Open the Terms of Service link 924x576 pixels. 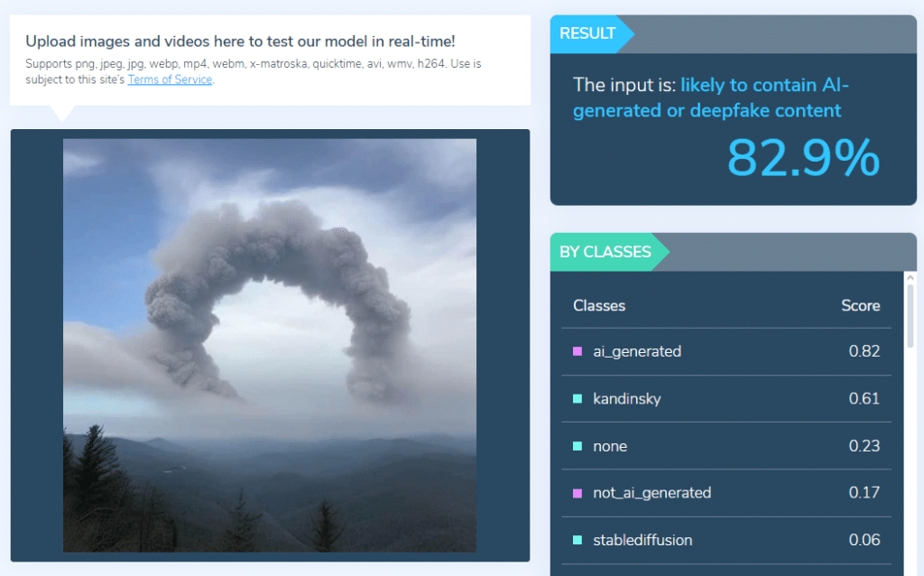point(170,79)
